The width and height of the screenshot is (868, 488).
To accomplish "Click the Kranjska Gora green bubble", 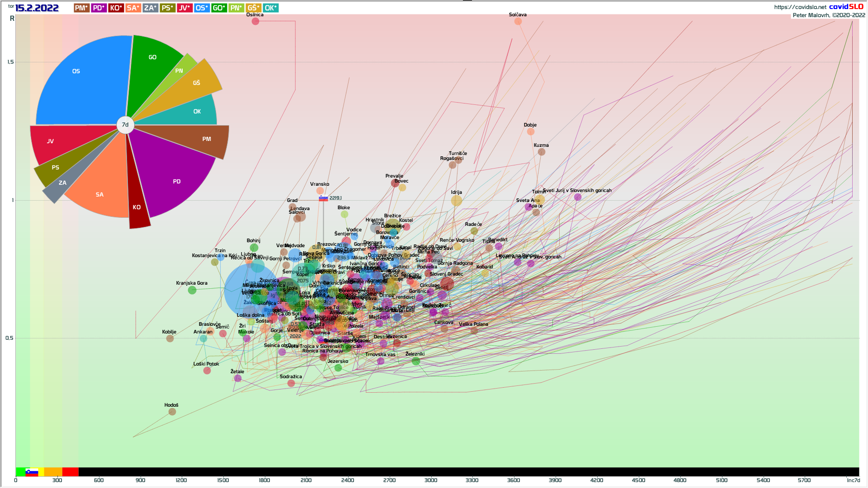I will coord(192,290).
